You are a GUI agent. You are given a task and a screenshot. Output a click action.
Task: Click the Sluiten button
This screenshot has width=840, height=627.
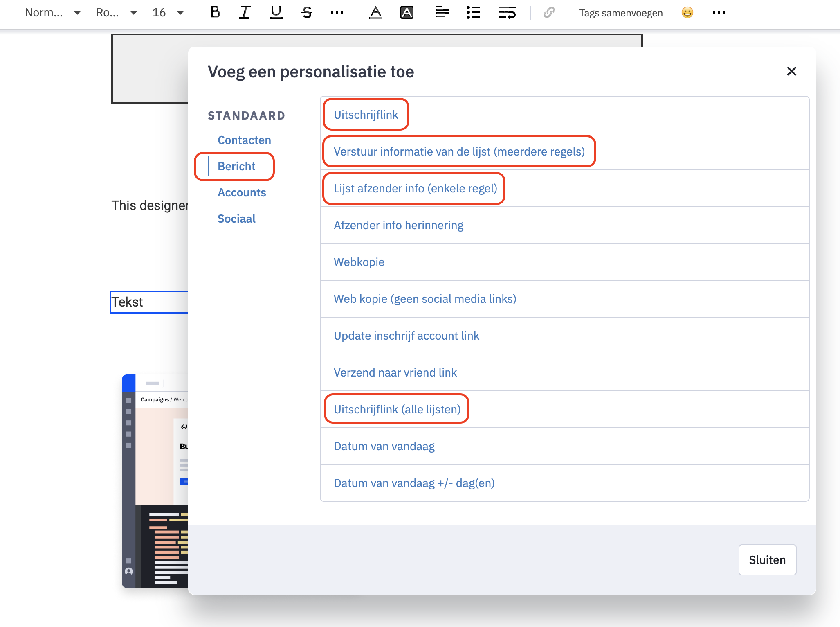767,560
